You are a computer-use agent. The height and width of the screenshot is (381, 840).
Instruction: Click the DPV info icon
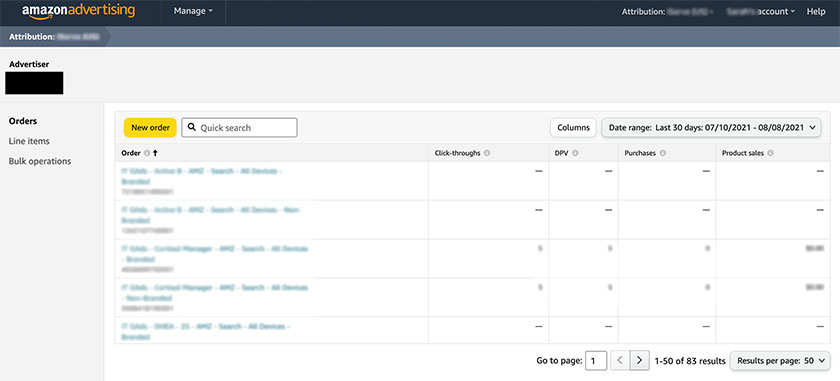coord(575,153)
